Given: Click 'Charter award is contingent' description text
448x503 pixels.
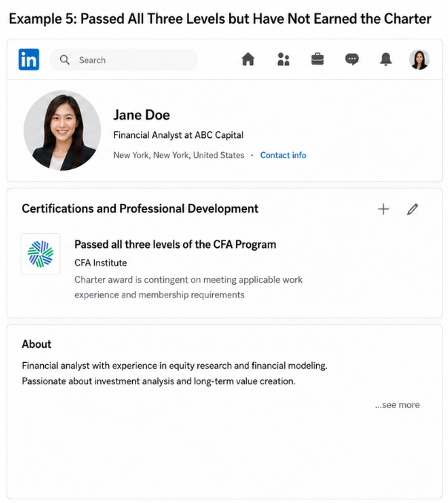Looking at the screenshot, I should pyautogui.click(x=188, y=287).
